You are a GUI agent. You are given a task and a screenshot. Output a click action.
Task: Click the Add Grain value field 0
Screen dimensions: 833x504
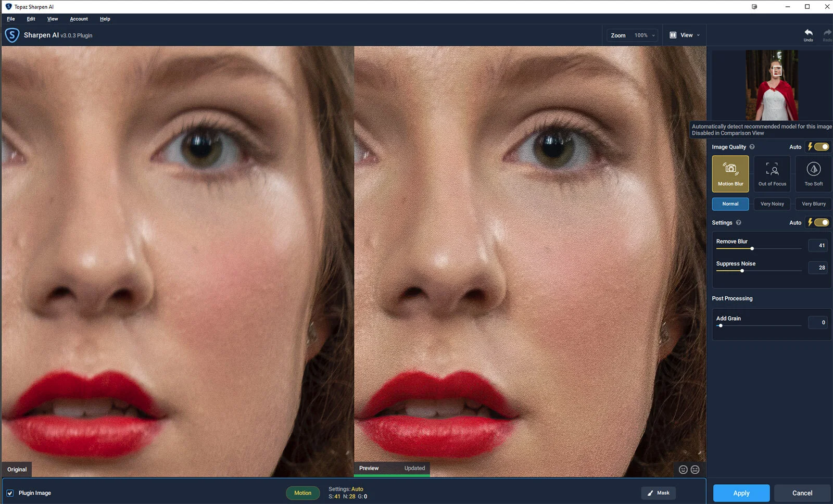pyautogui.click(x=818, y=322)
